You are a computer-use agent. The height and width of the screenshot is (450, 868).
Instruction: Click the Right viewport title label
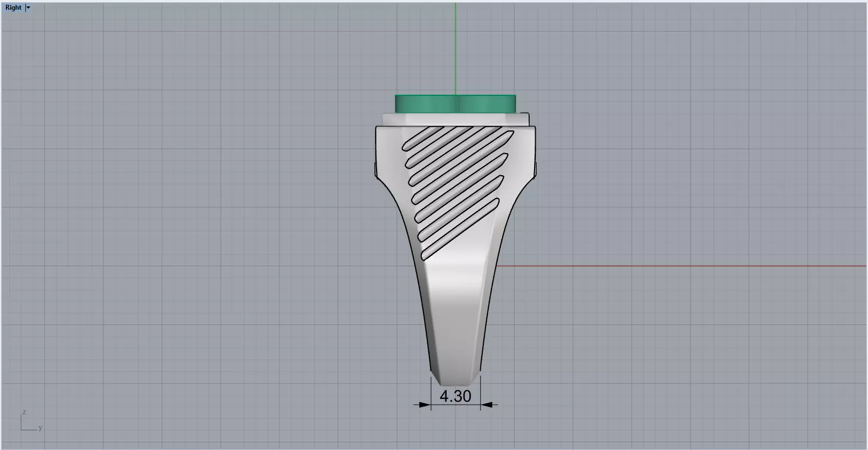click(13, 8)
